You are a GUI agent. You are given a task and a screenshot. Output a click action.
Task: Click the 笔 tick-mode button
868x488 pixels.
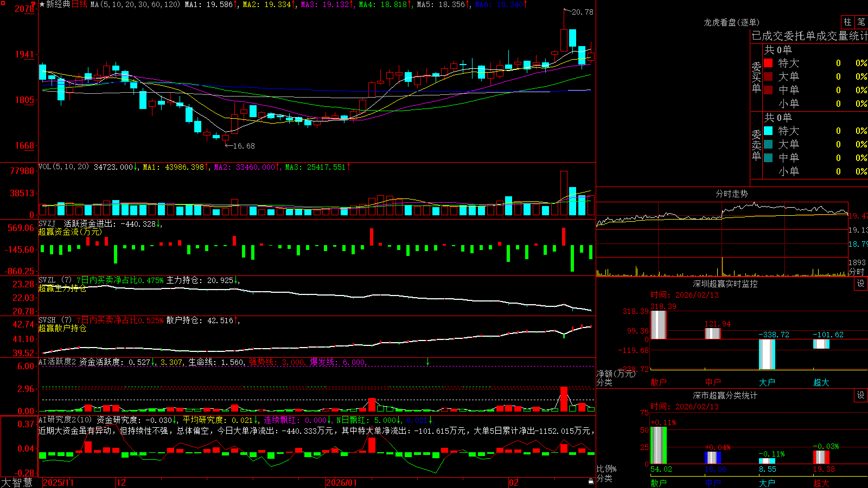(x=861, y=22)
